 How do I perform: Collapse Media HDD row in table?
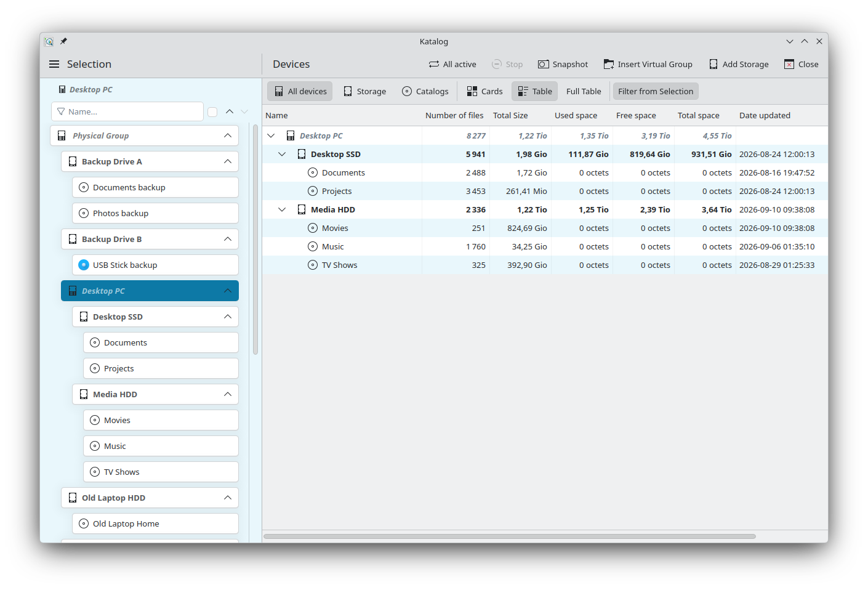(x=282, y=209)
